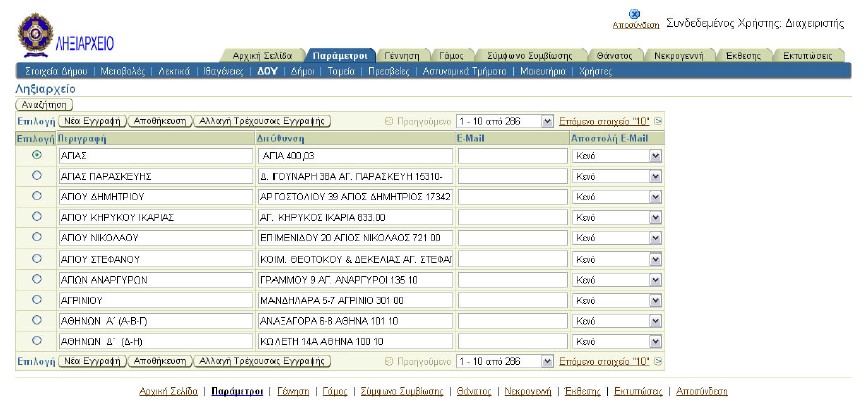Switch to the Γάμος tab
867x403 pixels.
(x=451, y=56)
